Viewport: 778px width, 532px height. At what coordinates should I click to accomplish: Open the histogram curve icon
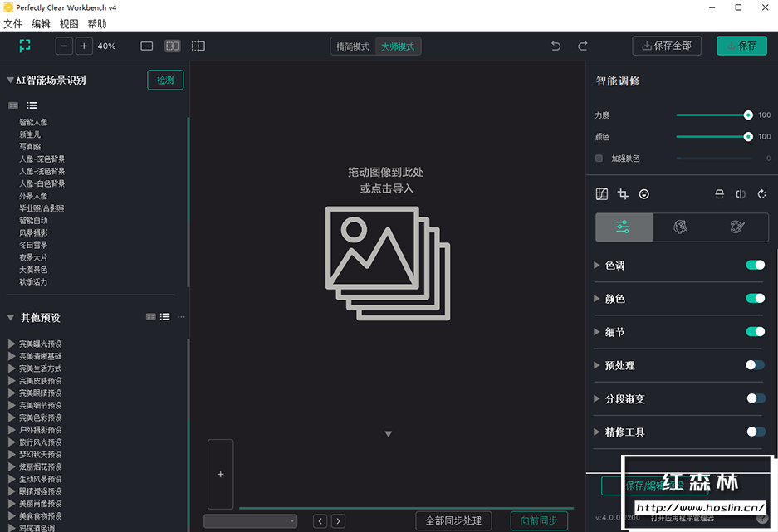point(602,194)
